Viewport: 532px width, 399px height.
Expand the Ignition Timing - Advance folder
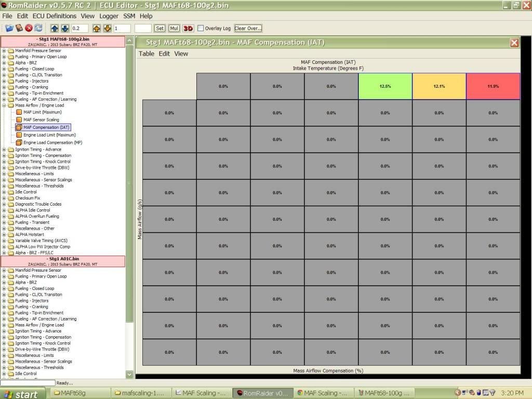click(x=4, y=150)
